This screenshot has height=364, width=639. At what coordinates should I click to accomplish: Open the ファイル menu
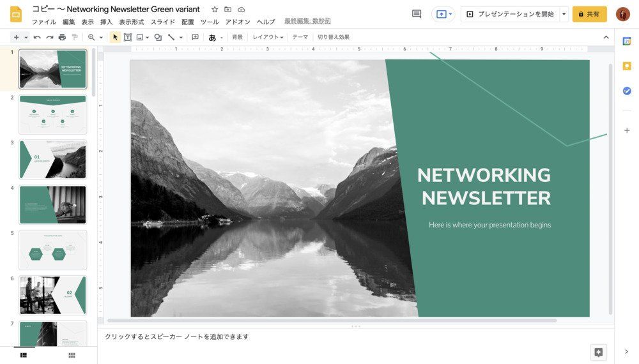click(44, 22)
